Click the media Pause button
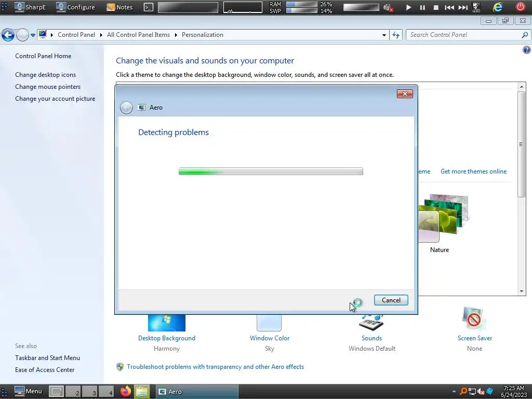This screenshot has height=399, width=532. click(422, 7)
